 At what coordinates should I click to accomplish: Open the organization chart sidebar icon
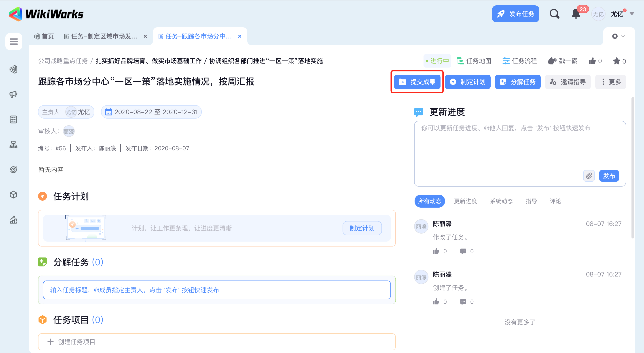13,145
